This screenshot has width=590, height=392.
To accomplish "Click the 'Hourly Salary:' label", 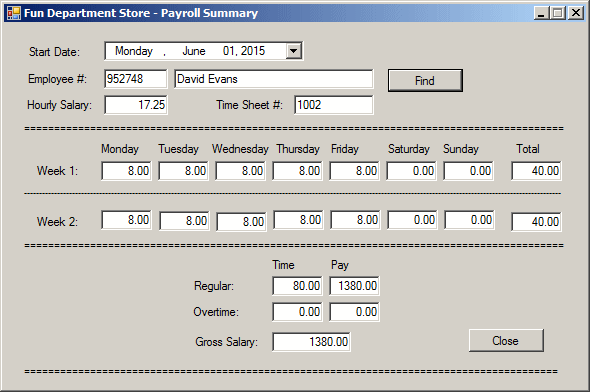I will 59,105.
